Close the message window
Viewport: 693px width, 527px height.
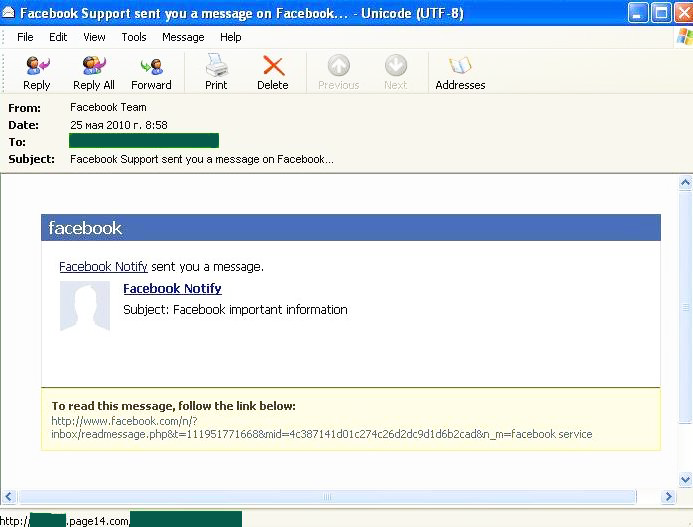(x=684, y=13)
